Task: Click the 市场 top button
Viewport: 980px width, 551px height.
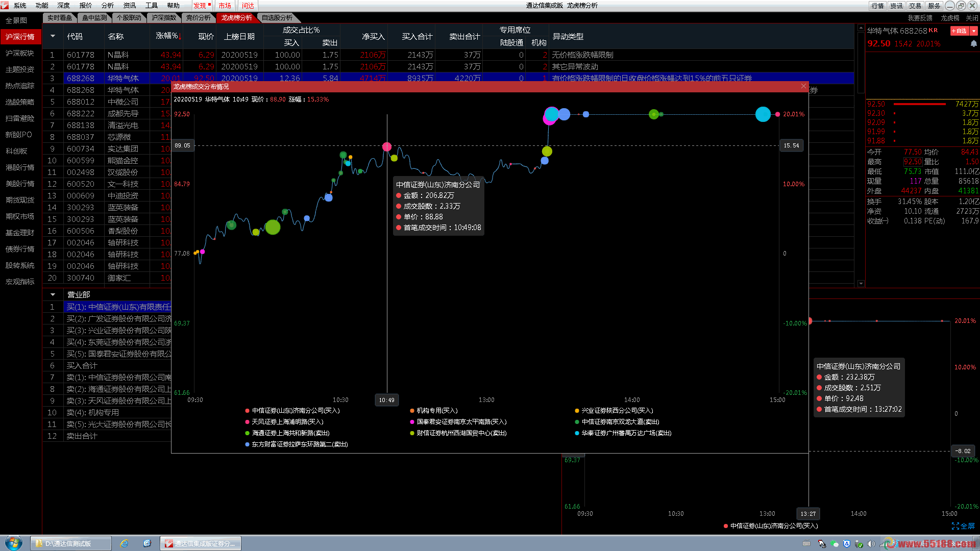Action: point(225,6)
